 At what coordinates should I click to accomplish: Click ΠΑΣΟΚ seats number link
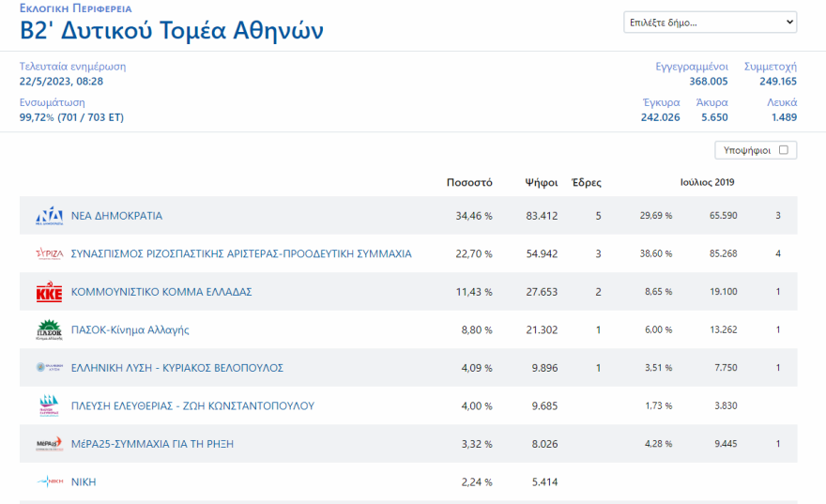598,330
